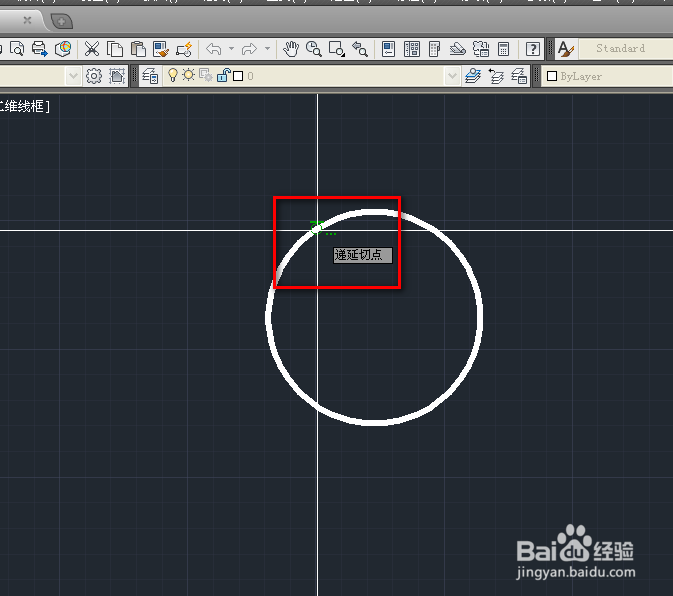Toggle layer 0 on/off lightbulb

point(173,75)
